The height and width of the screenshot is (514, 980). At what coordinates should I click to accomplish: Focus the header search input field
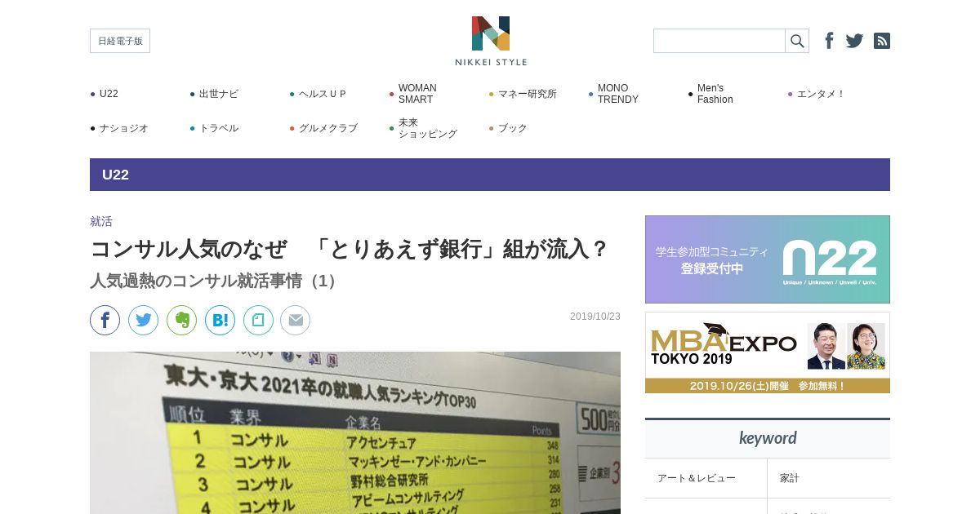pos(719,41)
